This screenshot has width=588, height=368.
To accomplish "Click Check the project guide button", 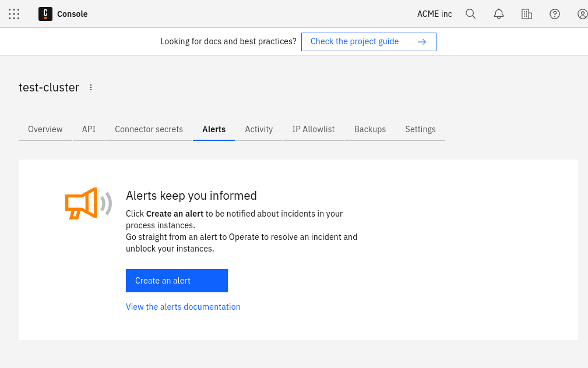I will coord(368,42).
